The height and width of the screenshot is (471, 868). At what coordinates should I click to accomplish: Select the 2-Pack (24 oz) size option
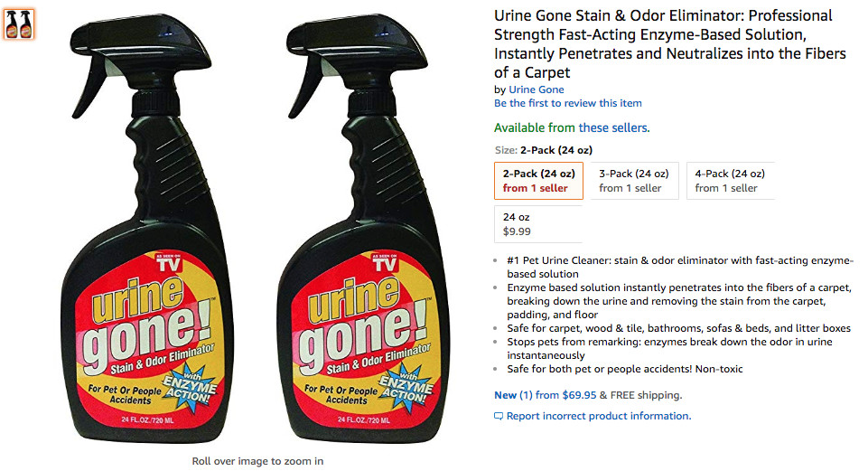coord(538,181)
